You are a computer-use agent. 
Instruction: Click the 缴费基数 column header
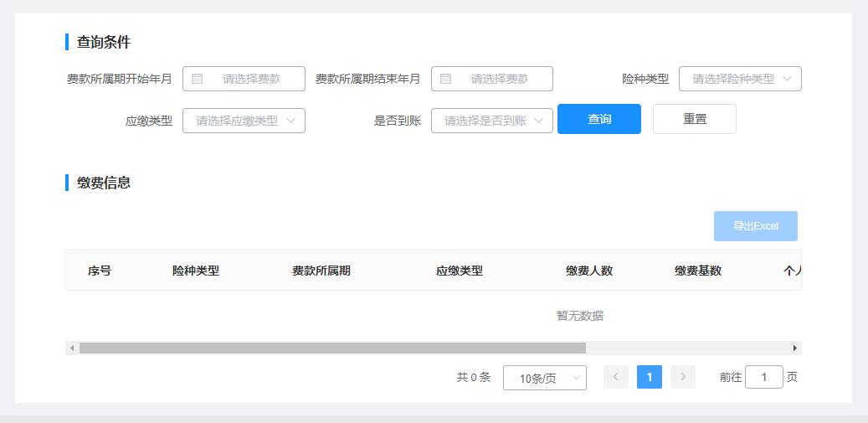[697, 271]
